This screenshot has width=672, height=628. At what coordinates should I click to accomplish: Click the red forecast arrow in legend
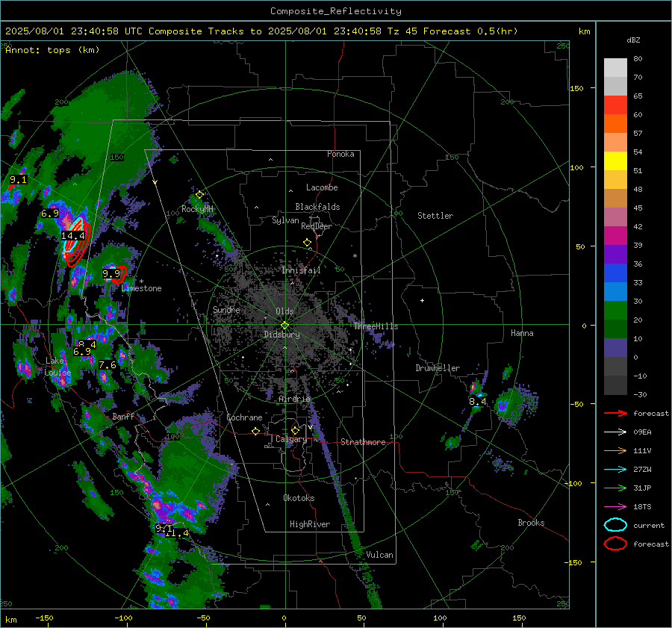coord(615,413)
